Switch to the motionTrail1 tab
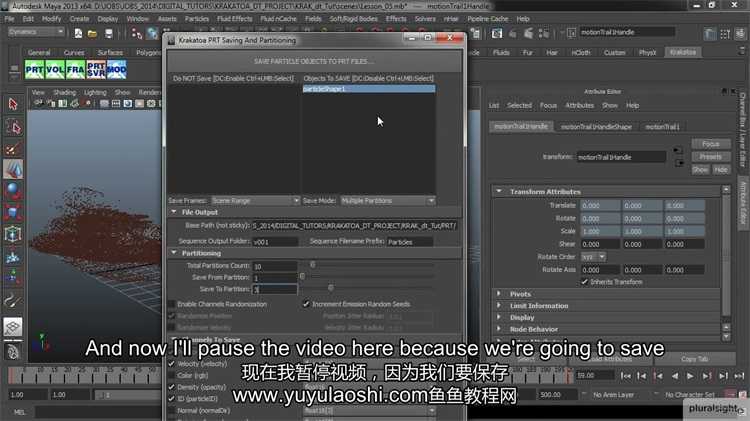The height and width of the screenshot is (421, 750). click(662, 127)
